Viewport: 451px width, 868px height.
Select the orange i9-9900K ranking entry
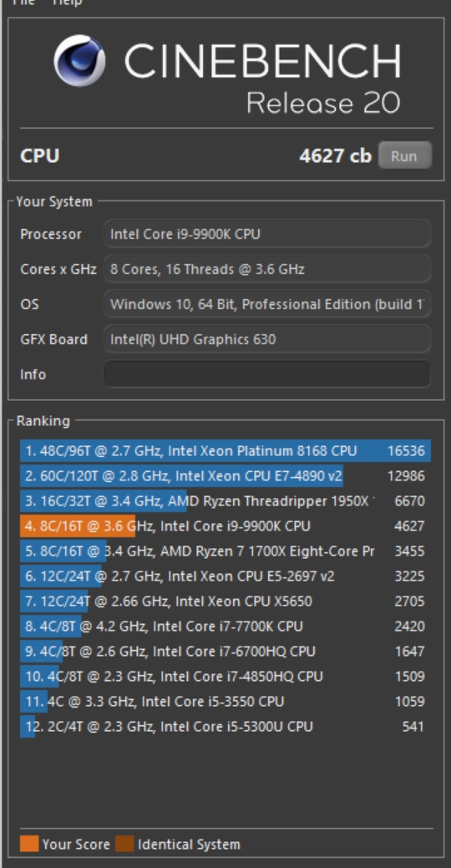[x=225, y=525]
